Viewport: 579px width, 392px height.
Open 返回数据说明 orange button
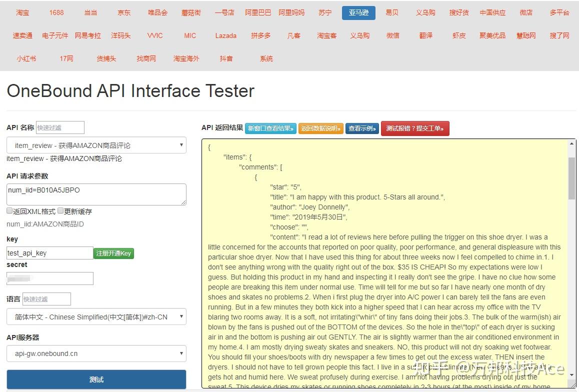pyautogui.click(x=321, y=128)
